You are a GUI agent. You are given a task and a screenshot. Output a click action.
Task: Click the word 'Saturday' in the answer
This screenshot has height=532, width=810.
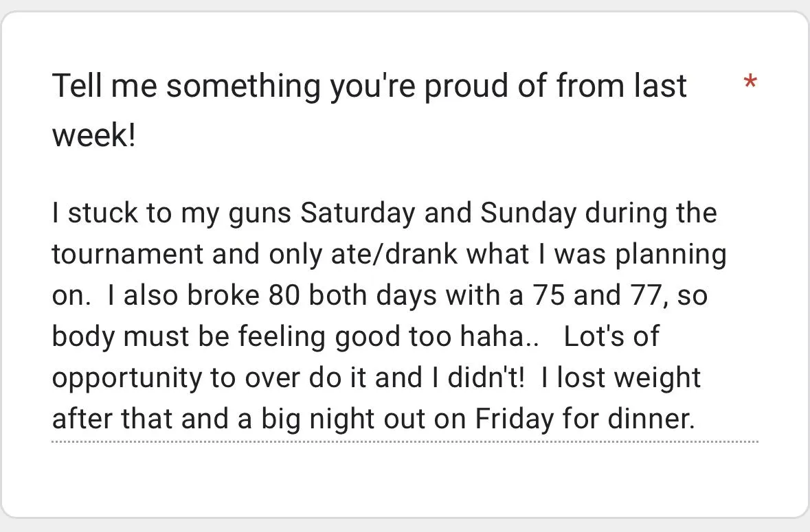coord(357,213)
